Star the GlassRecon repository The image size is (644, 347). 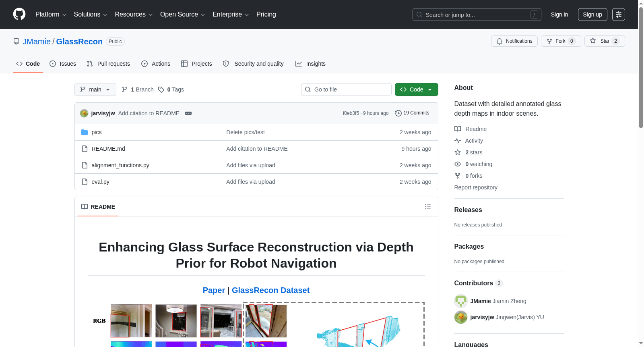(605, 41)
